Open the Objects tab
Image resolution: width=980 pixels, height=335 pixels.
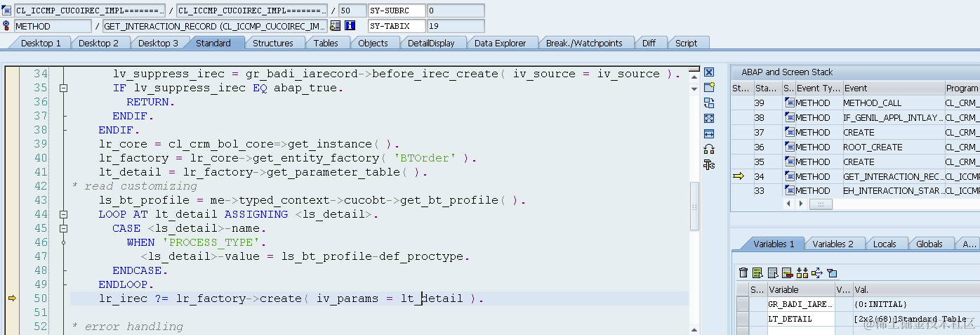pos(373,43)
